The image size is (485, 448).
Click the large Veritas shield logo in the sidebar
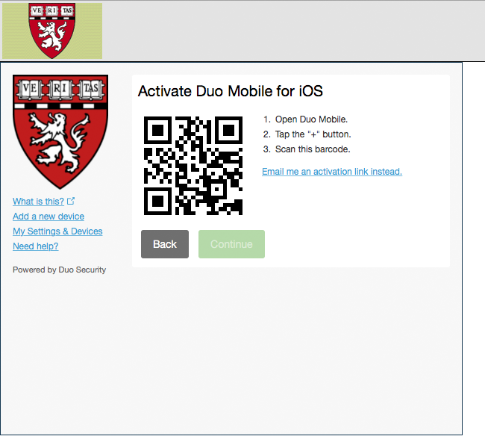click(x=60, y=132)
